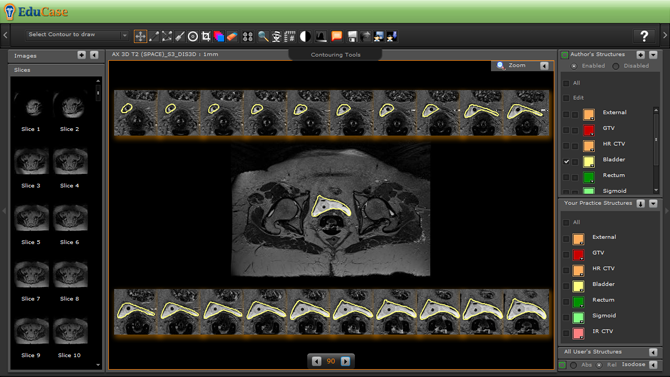Select the pan/move crosshair tool
Screen dimensions: 670x377
point(140,36)
